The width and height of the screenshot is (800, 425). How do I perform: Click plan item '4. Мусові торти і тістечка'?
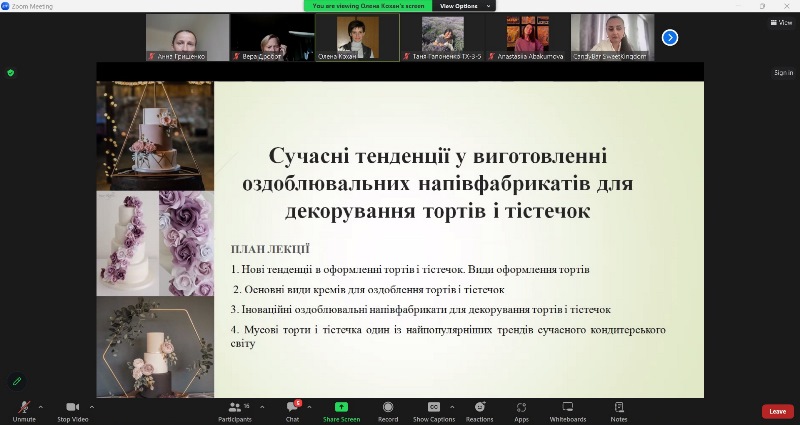(448, 336)
